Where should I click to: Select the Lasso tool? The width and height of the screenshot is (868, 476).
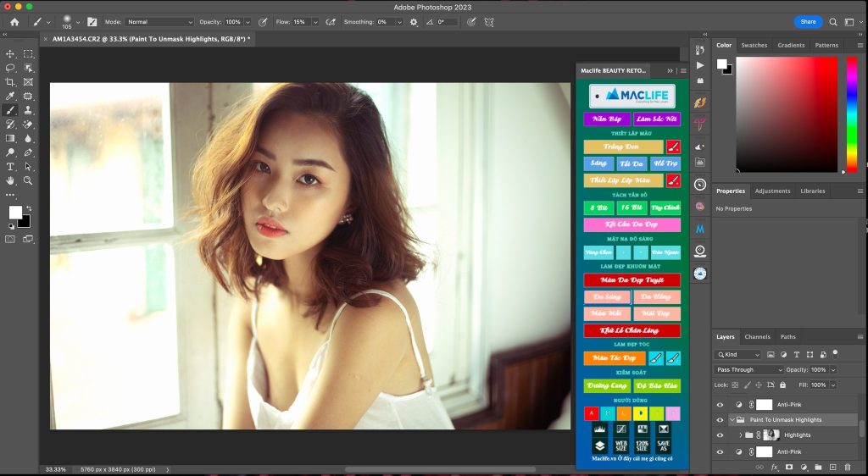tap(10, 68)
